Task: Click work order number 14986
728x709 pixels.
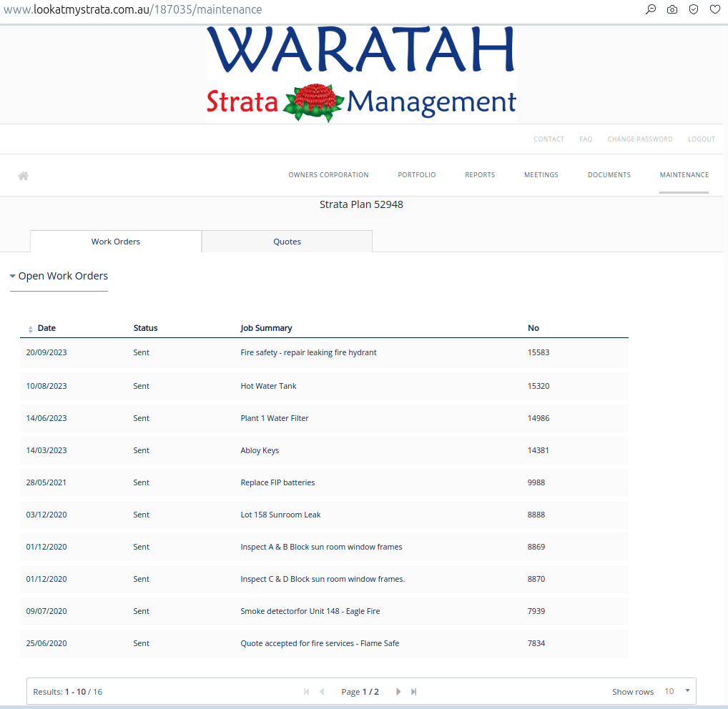Action: [x=538, y=418]
